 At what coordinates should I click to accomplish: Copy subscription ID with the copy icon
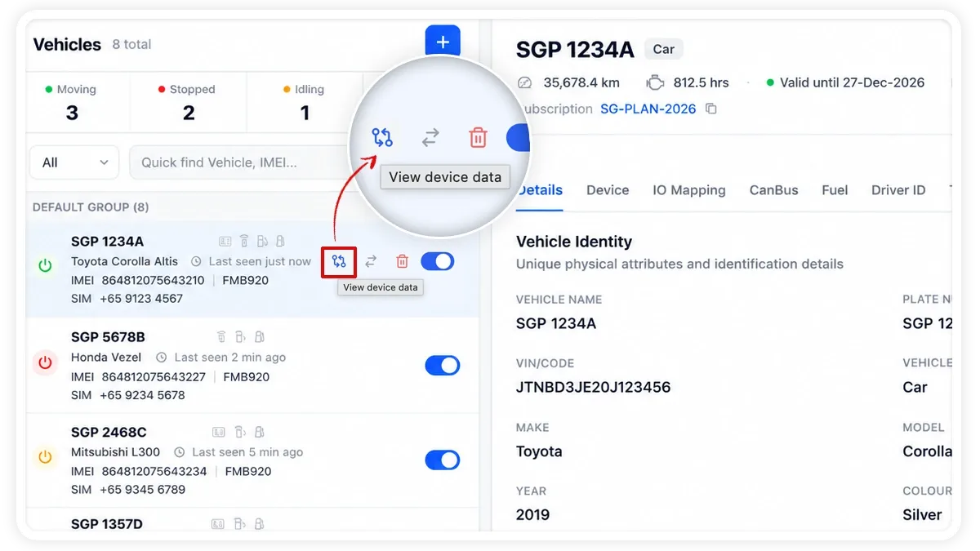[711, 109]
